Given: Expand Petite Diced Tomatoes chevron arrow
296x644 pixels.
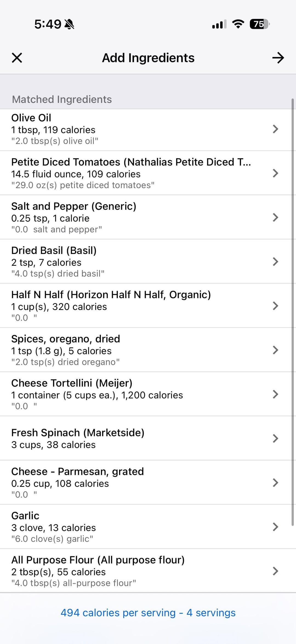Looking at the screenshot, I should click(x=275, y=173).
